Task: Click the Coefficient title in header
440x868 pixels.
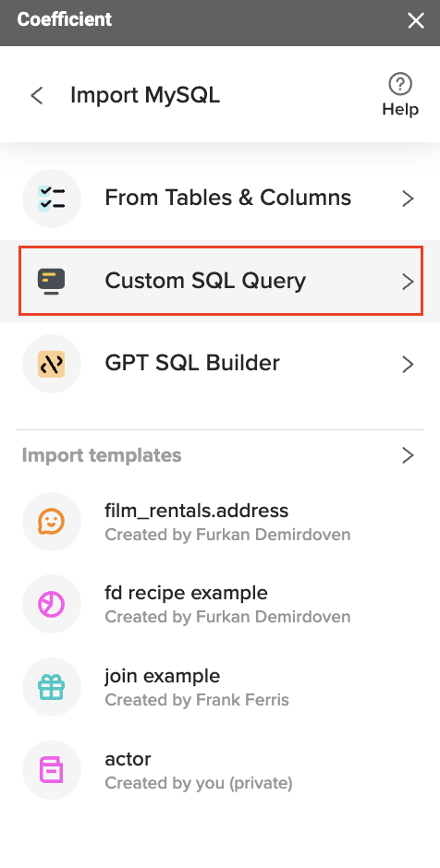Action: [65, 19]
